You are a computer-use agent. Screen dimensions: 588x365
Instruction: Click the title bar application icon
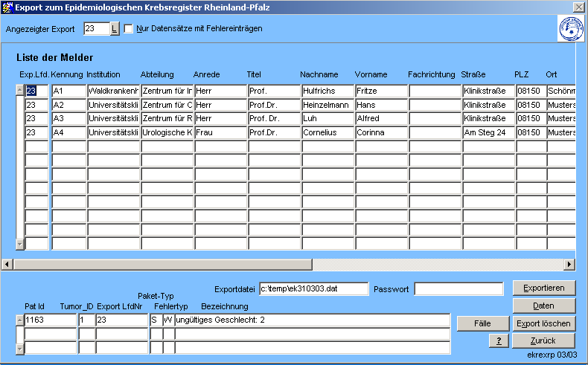click(x=8, y=7)
